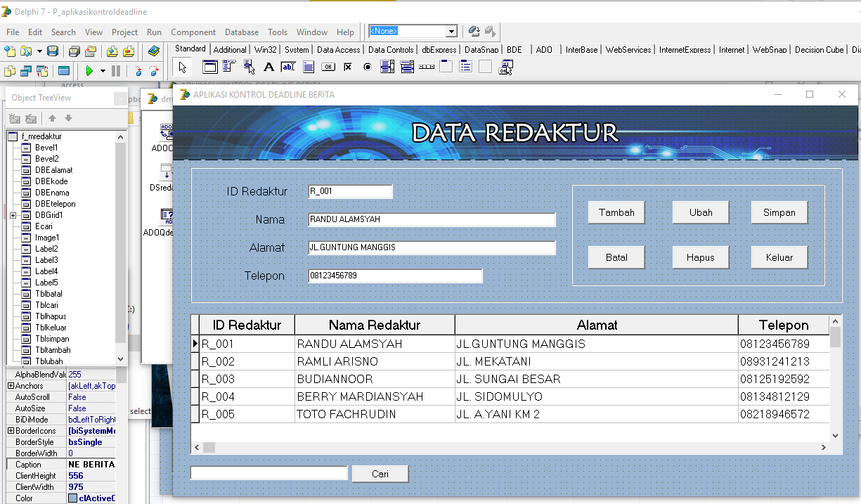Open the dropdown arrow beside Open icon
Screen dimensions: 861x504
(39, 51)
